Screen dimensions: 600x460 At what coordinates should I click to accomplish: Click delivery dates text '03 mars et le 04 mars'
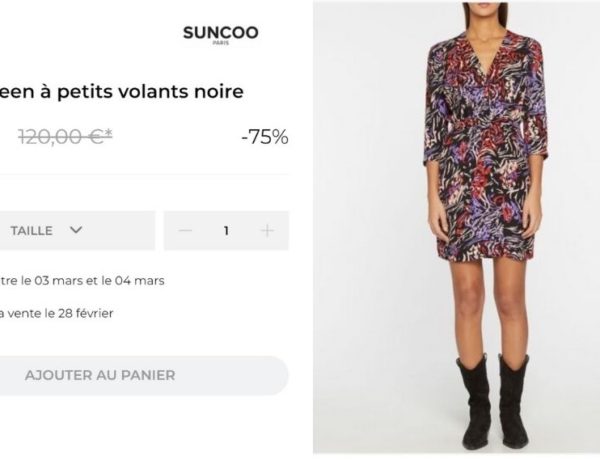point(99,281)
